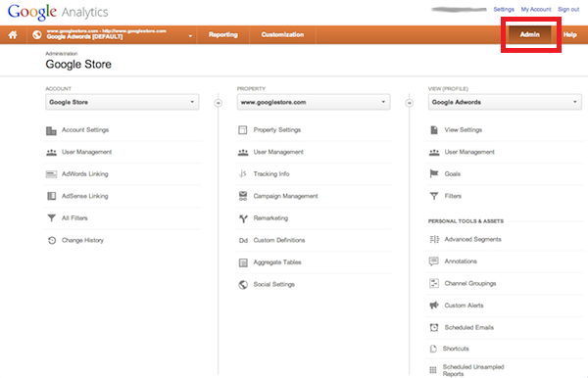Click the Goals flag icon
Viewport: 588px width, 378px height.
click(x=434, y=174)
